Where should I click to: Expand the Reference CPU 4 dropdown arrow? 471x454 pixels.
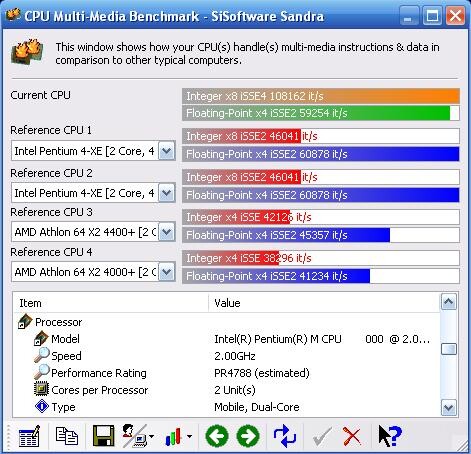pyautogui.click(x=166, y=272)
